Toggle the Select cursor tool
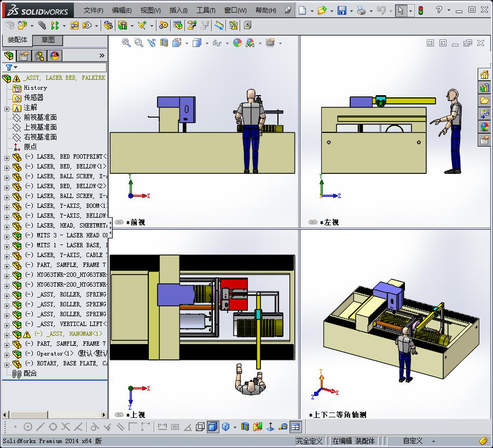This screenshot has width=493, height=448. 401,10
